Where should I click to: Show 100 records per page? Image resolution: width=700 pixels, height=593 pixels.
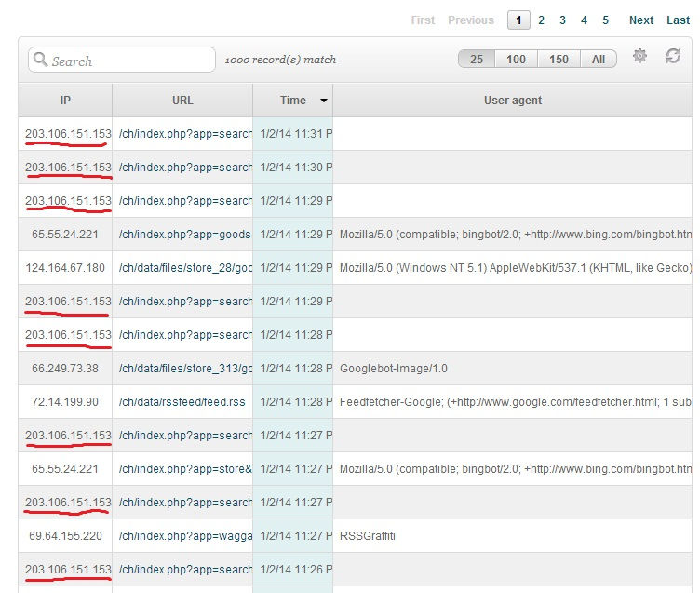pos(516,59)
